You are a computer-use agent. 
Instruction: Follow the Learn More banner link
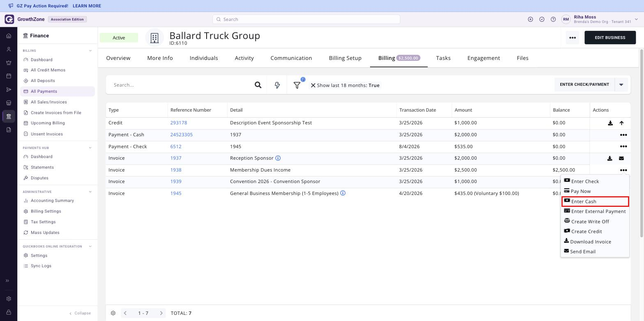pos(87,6)
